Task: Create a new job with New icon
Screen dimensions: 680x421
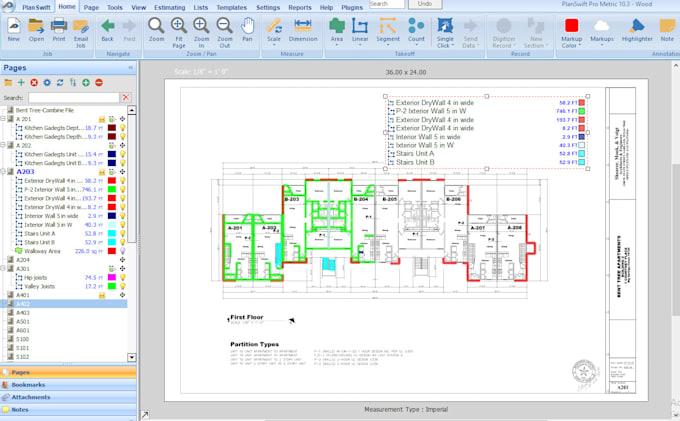Action: click(x=13, y=30)
